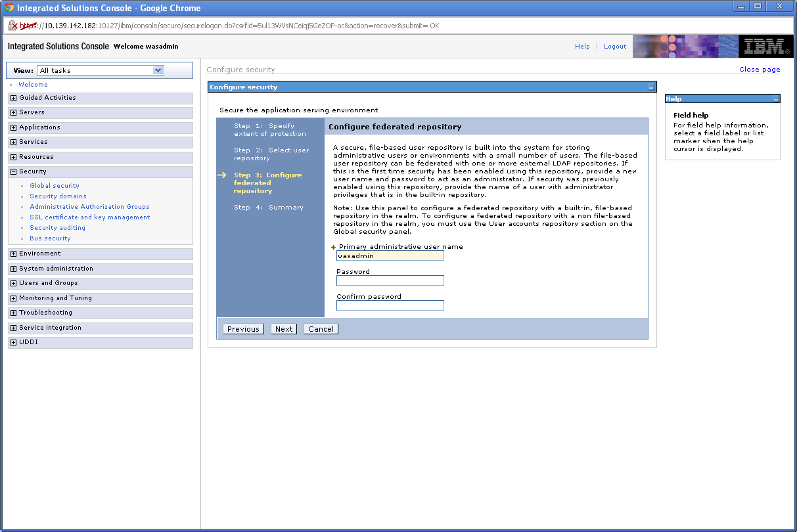Click the Confirm password label
The height and width of the screenshot is (532, 797).
[369, 297]
